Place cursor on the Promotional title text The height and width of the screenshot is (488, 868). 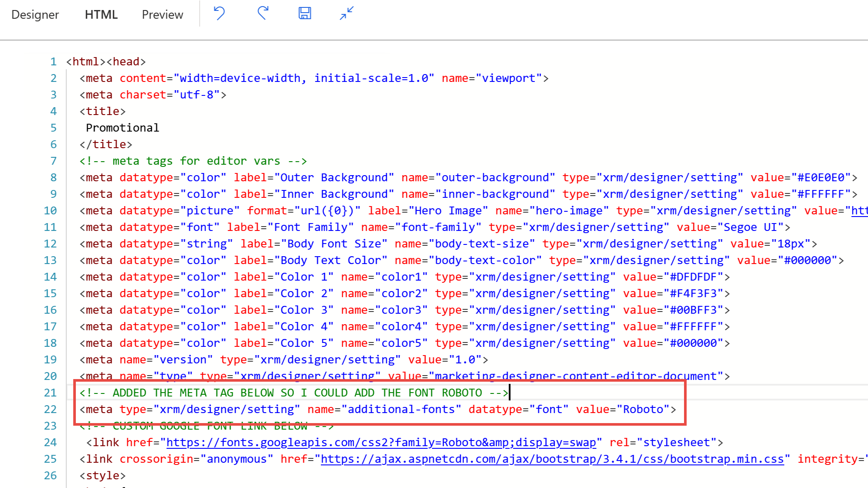[122, 127]
